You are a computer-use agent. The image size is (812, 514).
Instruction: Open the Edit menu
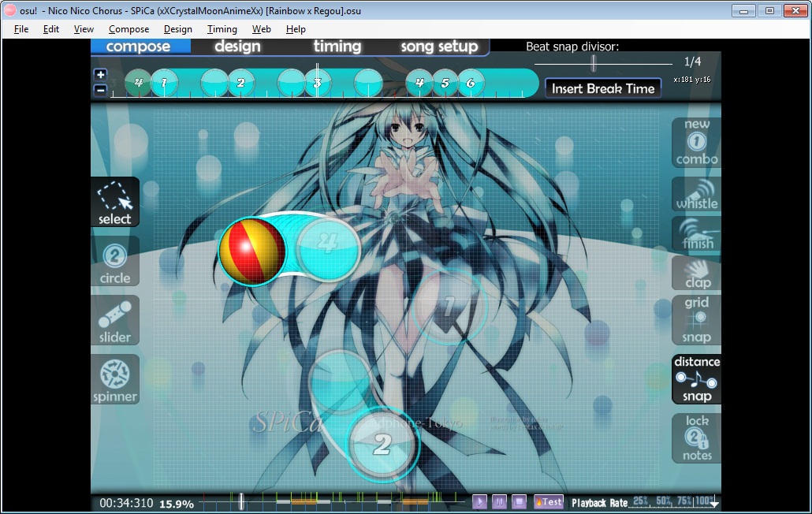tap(50, 29)
